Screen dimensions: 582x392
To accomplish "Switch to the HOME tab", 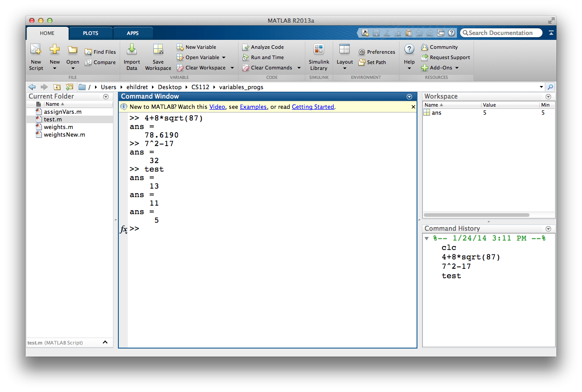I will coord(47,33).
